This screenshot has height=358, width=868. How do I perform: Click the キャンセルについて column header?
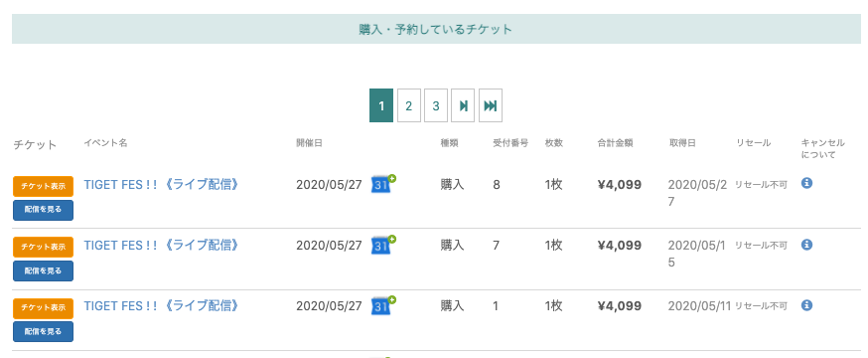click(x=823, y=148)
